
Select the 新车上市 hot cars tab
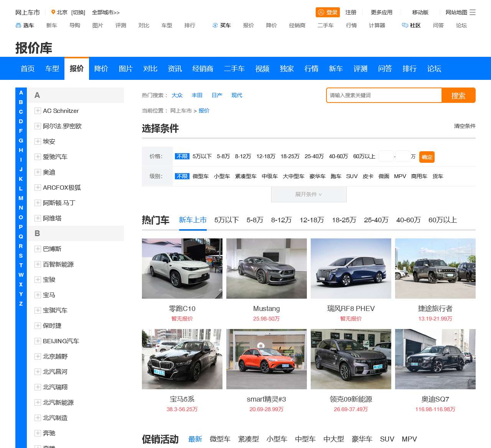click(x=193, y=220)
